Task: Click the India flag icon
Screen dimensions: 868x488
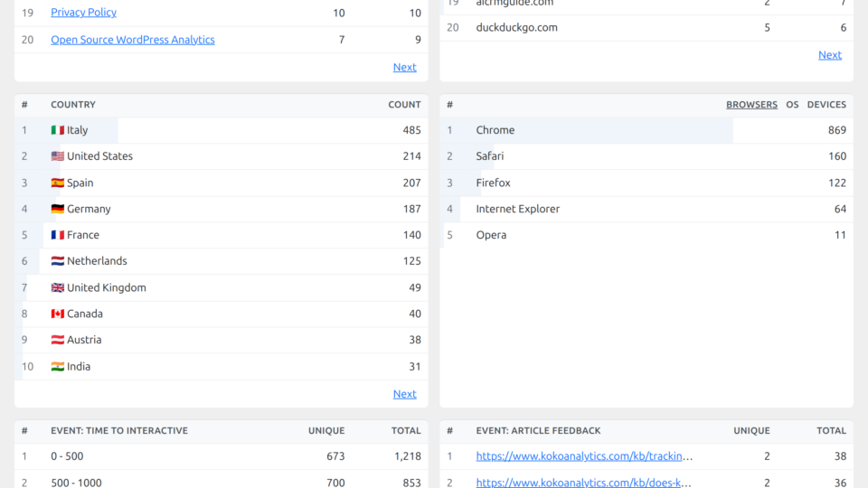Action: point(58,366)
